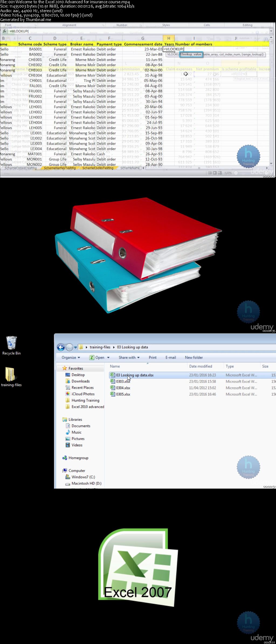Click the fx insert function icon
This screenshot has height=644, width=276.
pyautogui.click(x=4, y=31)
